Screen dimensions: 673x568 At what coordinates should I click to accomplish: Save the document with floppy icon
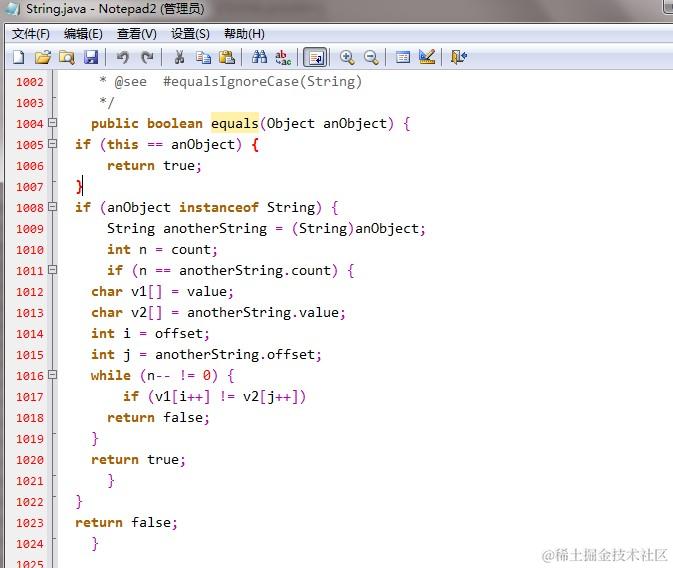pos(91,57)
